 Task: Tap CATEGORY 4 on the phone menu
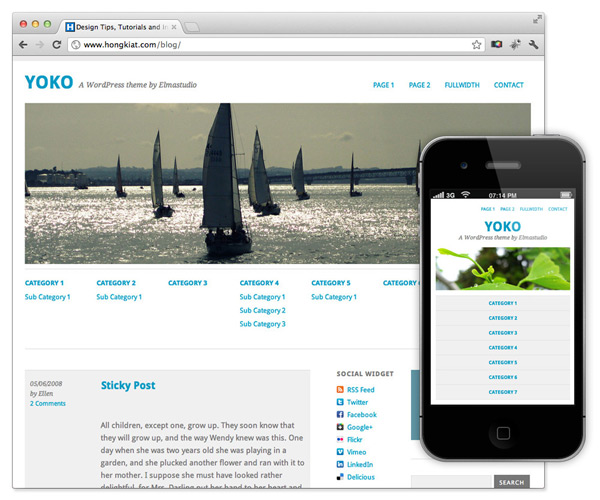coord(503,347)
